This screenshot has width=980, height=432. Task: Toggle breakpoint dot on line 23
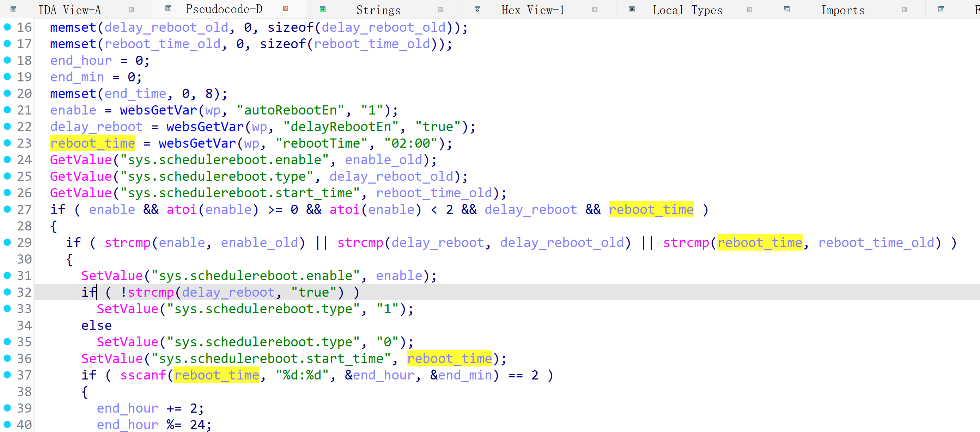point(7,143)
